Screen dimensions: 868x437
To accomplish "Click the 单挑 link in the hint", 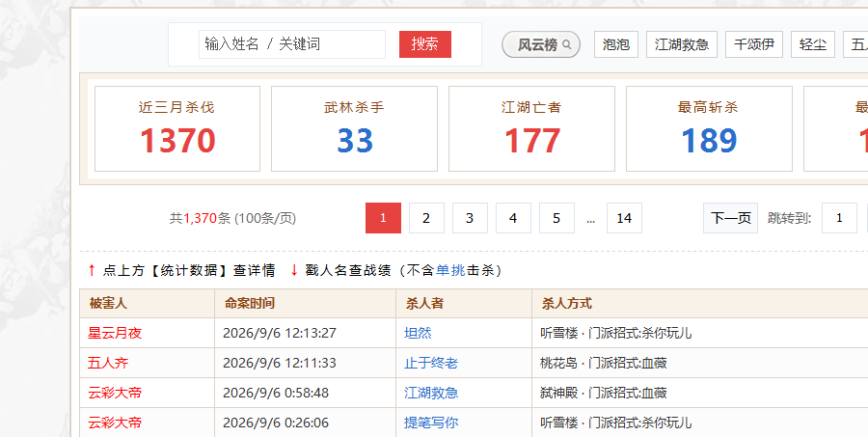I will 450,270.
